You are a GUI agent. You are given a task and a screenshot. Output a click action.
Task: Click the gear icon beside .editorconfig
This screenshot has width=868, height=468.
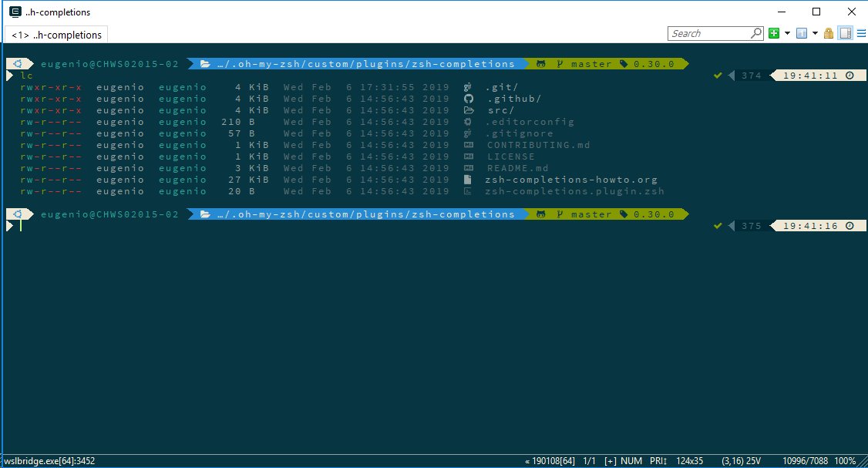click(468, 122)
